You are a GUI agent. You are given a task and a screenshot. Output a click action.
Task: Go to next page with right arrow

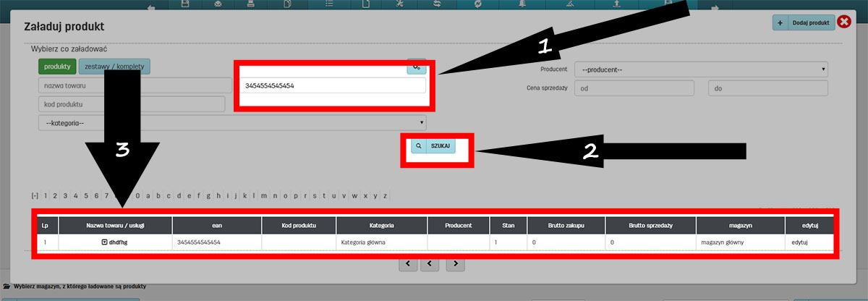(x=455, y=264)
